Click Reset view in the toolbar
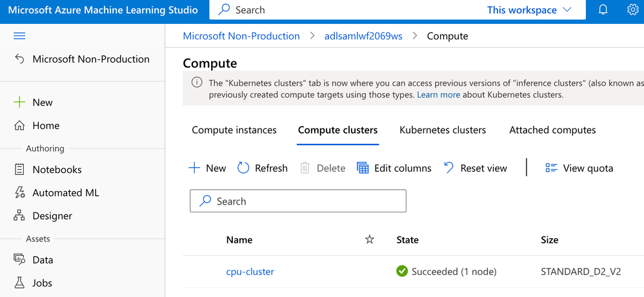The image size is (644, 297). pos(475,168)
